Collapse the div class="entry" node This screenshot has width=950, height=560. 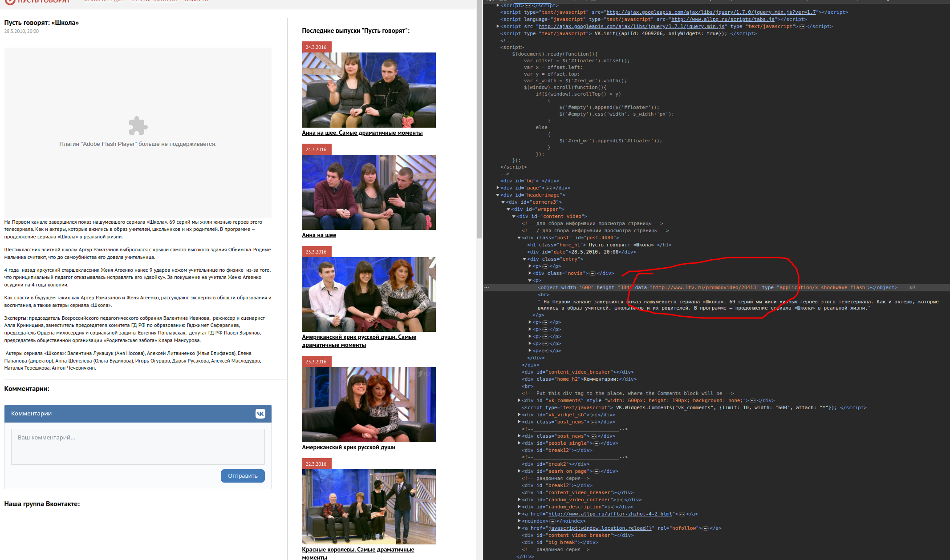click(524, 259)
